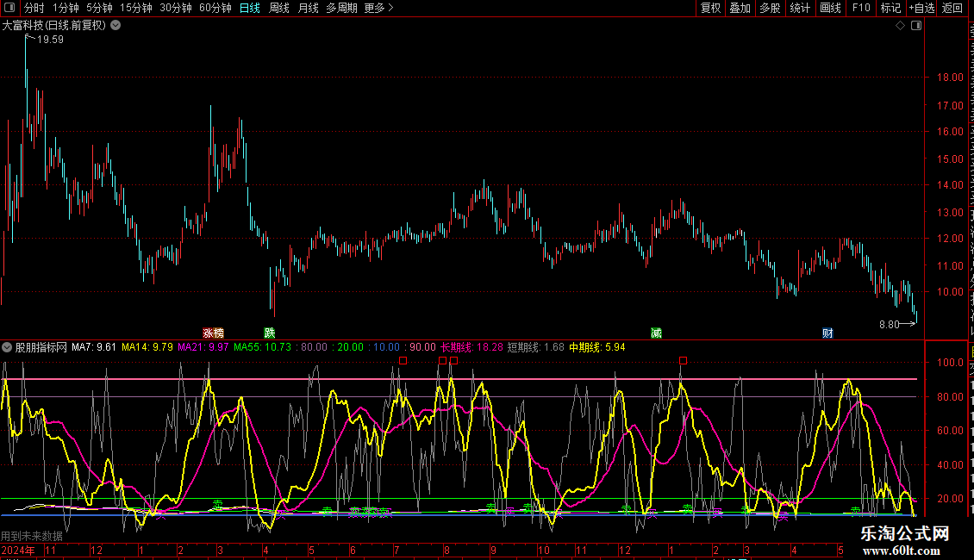The image size is (974, 560).
Task: Open F10 company info
Action: 861,8
